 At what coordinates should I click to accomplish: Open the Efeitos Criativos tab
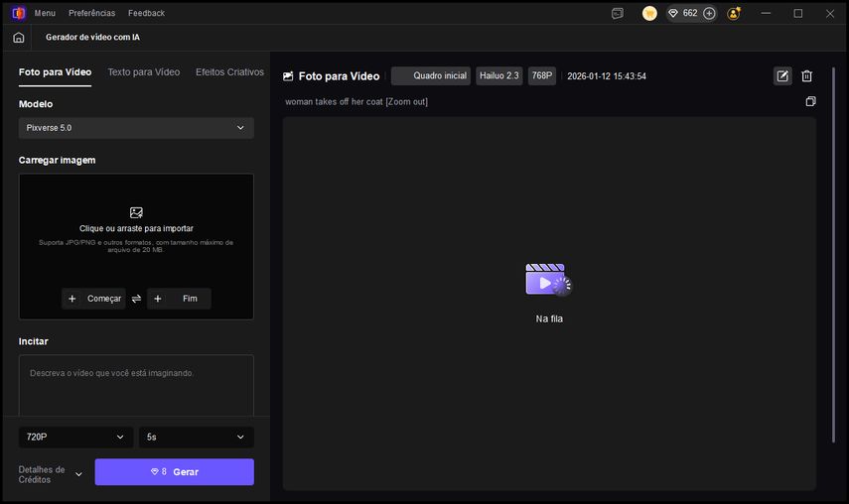click(229, 72)
